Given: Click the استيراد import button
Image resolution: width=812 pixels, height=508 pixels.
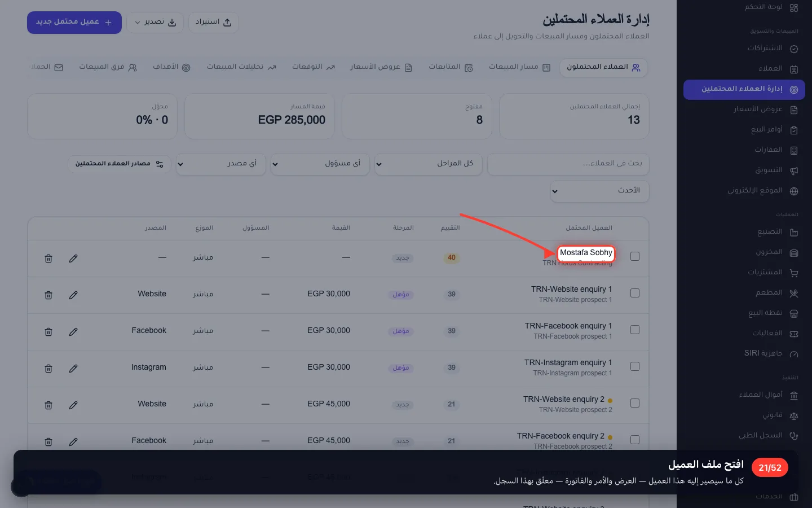Looking at the screenshot, I should coord(213,22).
